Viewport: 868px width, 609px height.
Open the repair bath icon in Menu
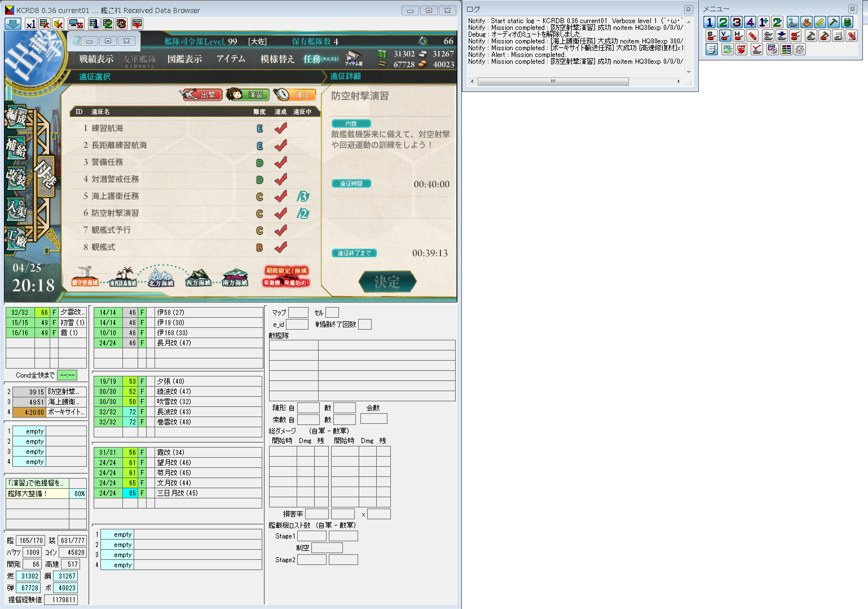pyautogui.click(x=807, y=22)
